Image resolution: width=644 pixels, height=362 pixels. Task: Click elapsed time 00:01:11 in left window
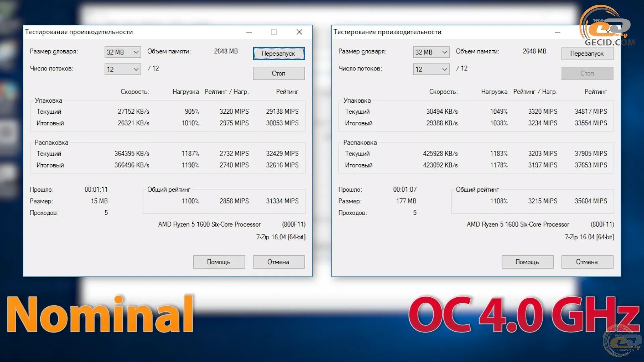(96, 189)
